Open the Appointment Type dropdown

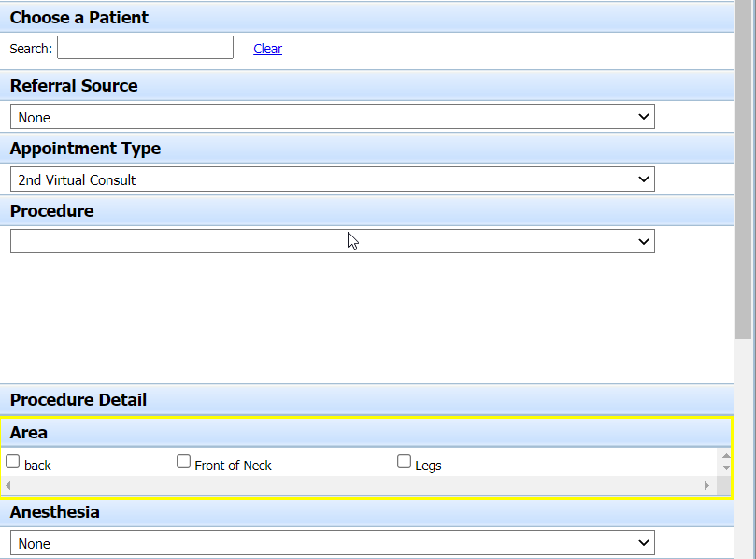(332, 179)
